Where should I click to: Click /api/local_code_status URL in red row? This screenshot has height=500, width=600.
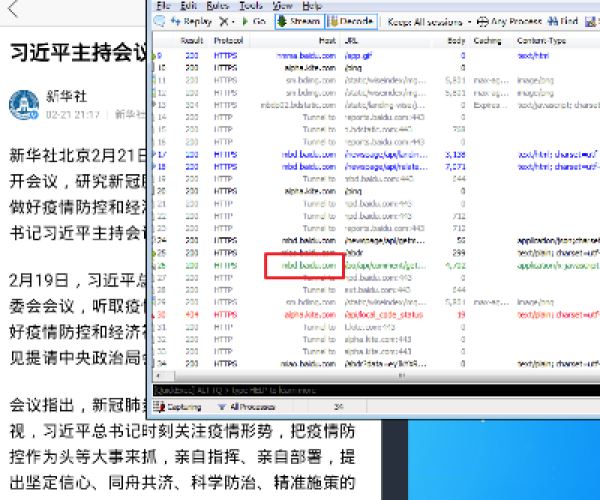(x=384, y=314)
